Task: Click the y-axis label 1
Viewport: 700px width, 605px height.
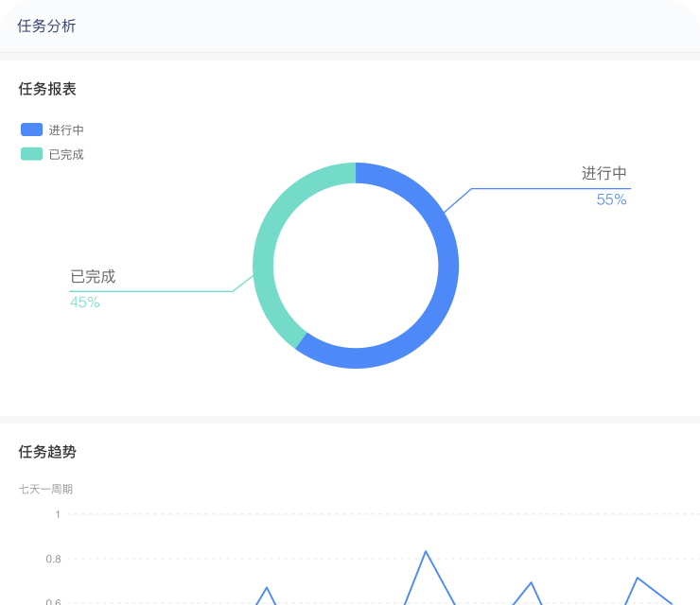Action: pyautogui.click(x=58, y=514)
